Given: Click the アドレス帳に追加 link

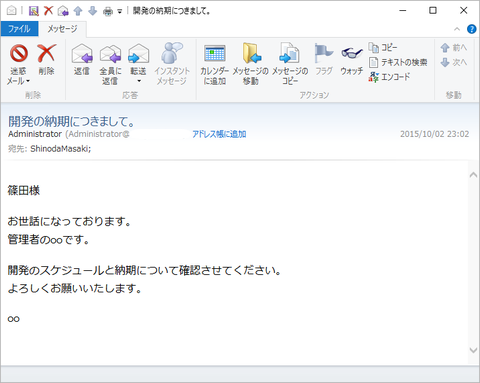Looking at the screenshot, I should click(219, 134).
